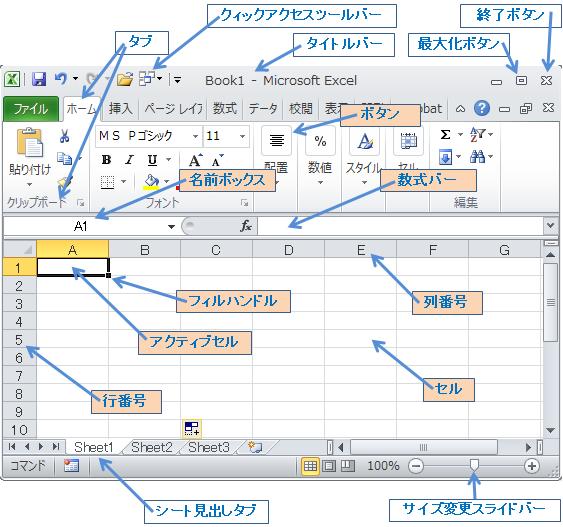
Task: Open the Excel Help question mark
Action: coord(481,108)
